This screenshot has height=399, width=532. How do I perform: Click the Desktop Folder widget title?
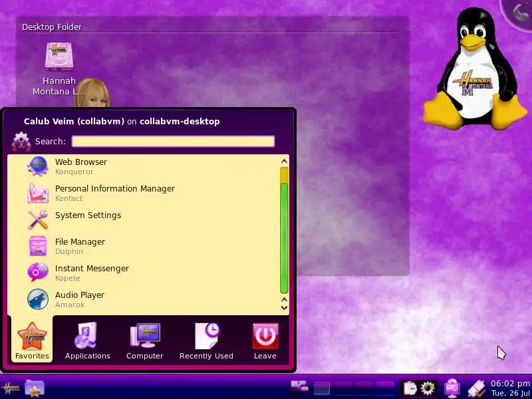(52, 27)
